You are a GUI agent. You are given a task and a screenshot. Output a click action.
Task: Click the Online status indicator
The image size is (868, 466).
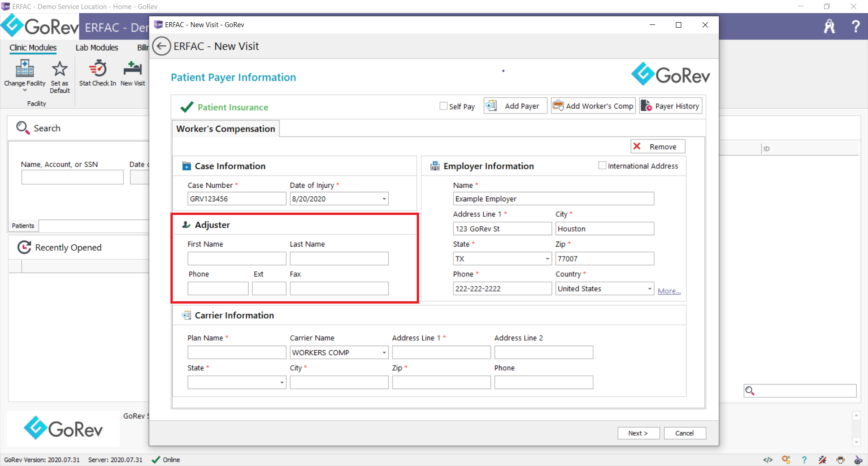[x=166, y=460]
